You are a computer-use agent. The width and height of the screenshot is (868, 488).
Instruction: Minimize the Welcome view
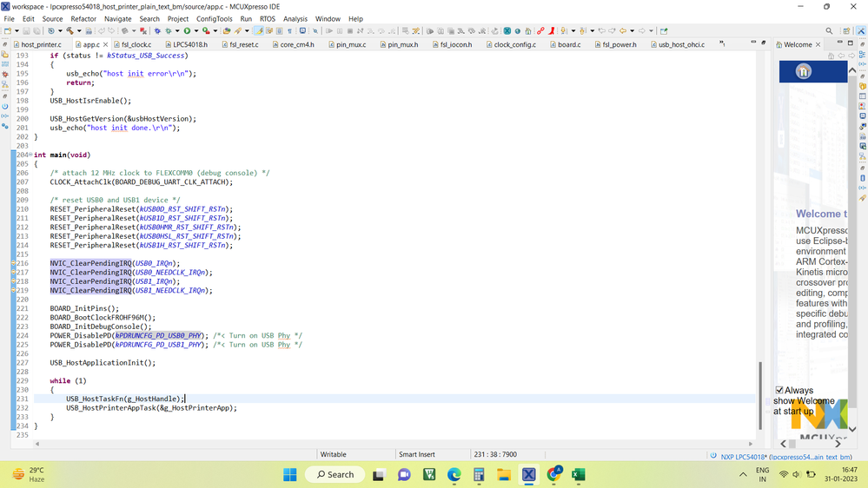[840, 43]
